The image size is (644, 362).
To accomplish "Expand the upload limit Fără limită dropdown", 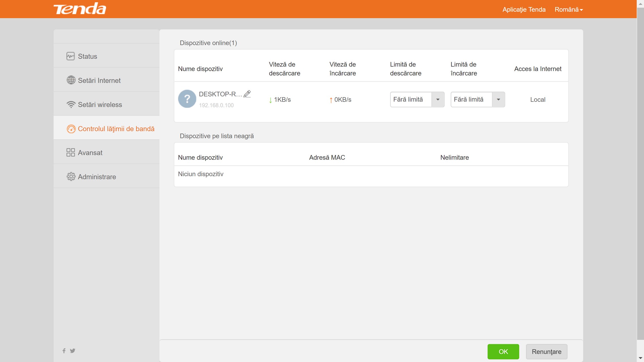I will (498, 99).
